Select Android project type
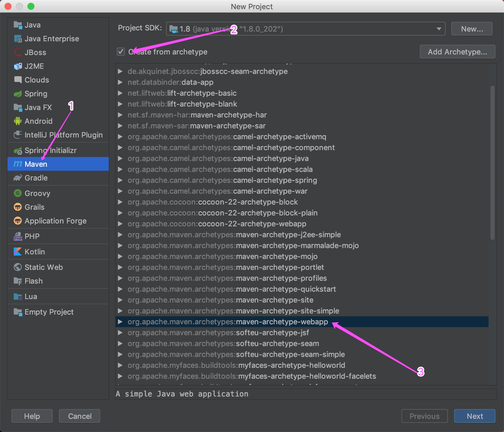The image size is (504, 432). (58, 121)
